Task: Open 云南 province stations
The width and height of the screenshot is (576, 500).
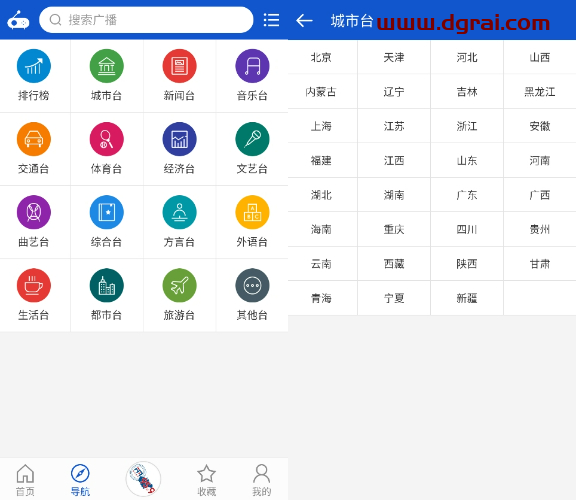Action: [x=321, y=264]
